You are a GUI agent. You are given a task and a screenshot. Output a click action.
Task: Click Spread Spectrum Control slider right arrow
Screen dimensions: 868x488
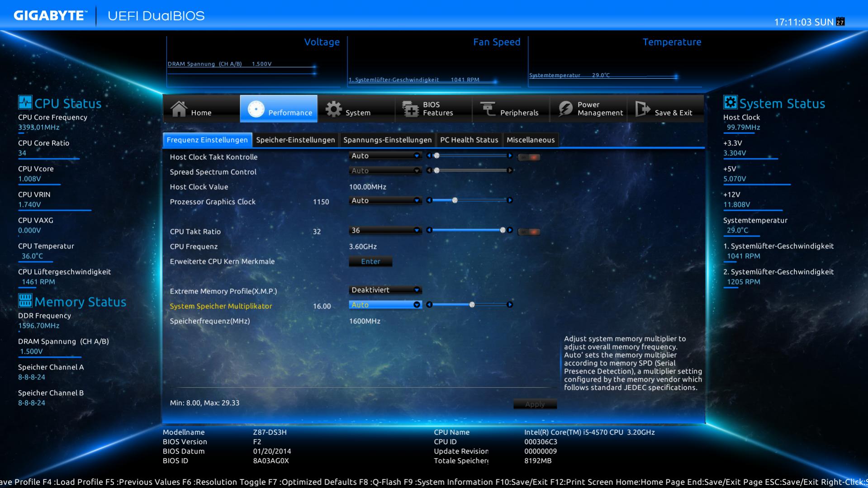coord(510,171)
